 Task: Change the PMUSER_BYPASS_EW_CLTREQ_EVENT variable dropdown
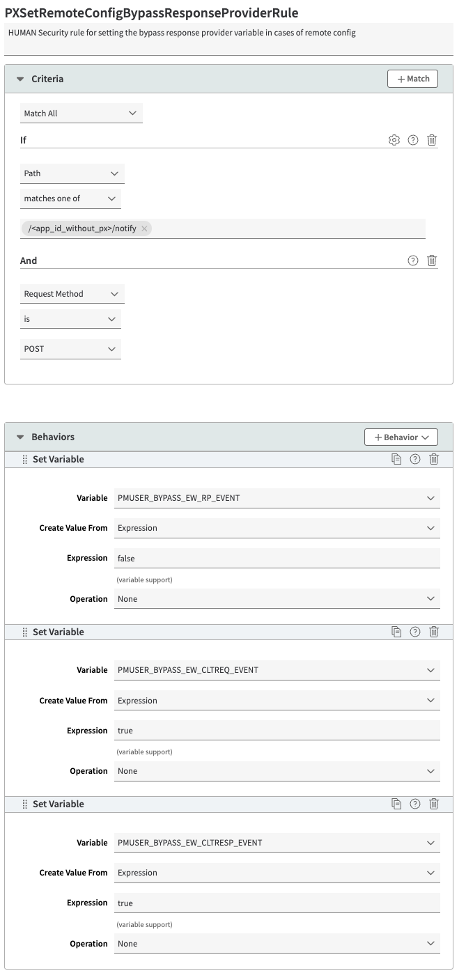277,670
